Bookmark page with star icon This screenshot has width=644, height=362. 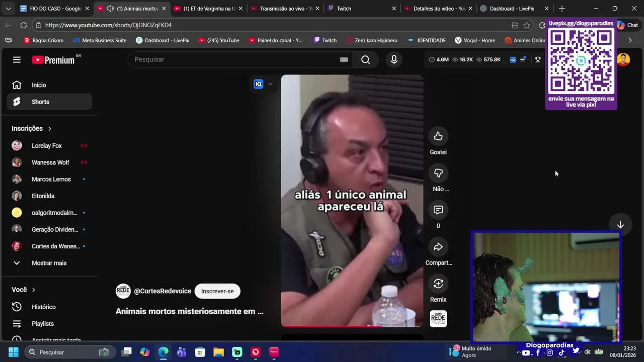coord(527,25)
